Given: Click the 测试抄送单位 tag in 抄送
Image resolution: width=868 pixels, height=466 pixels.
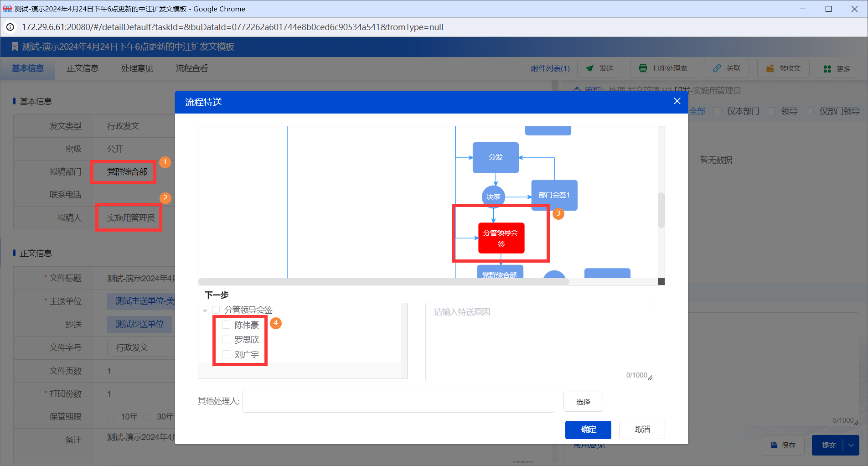Looking at the screenshot, I should (139, 324).
